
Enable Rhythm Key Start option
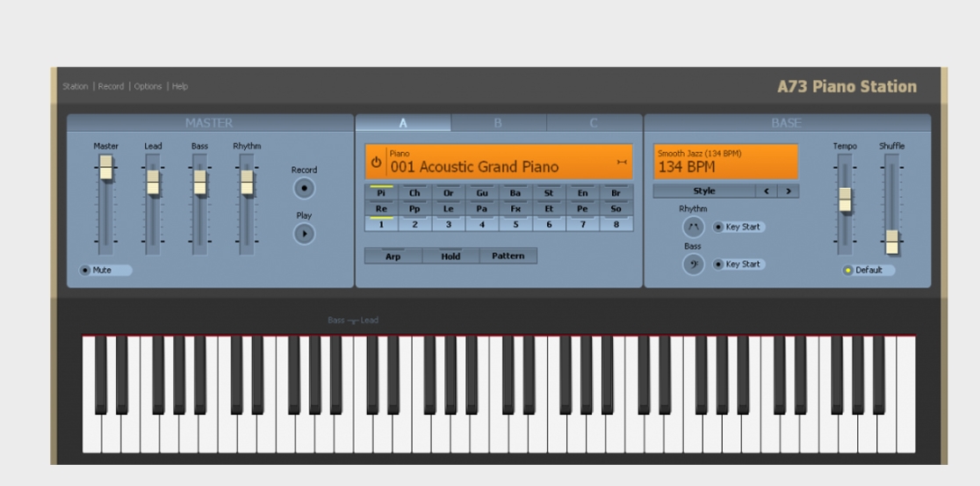tap(739, 227)
